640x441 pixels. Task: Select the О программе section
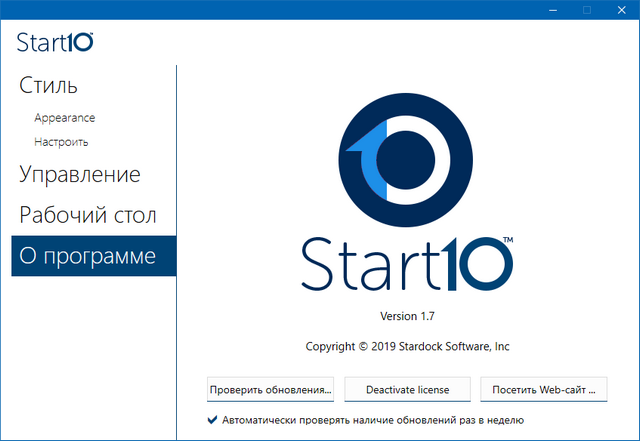(x=94, y=256)
